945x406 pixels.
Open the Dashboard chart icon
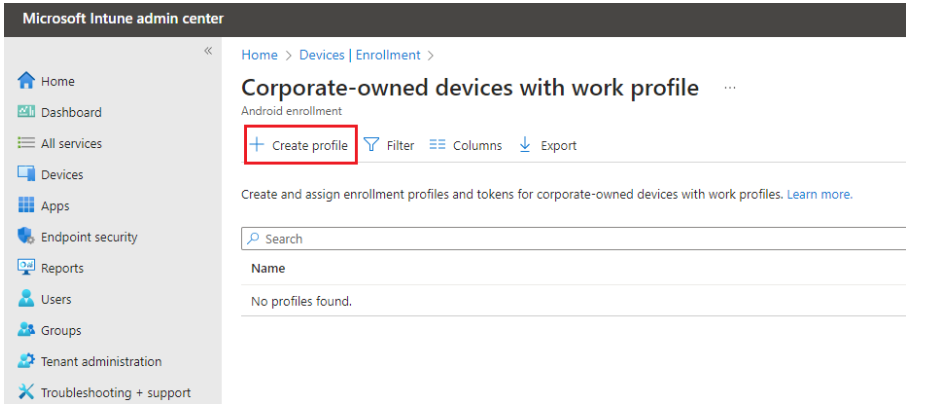coord(26,111)
